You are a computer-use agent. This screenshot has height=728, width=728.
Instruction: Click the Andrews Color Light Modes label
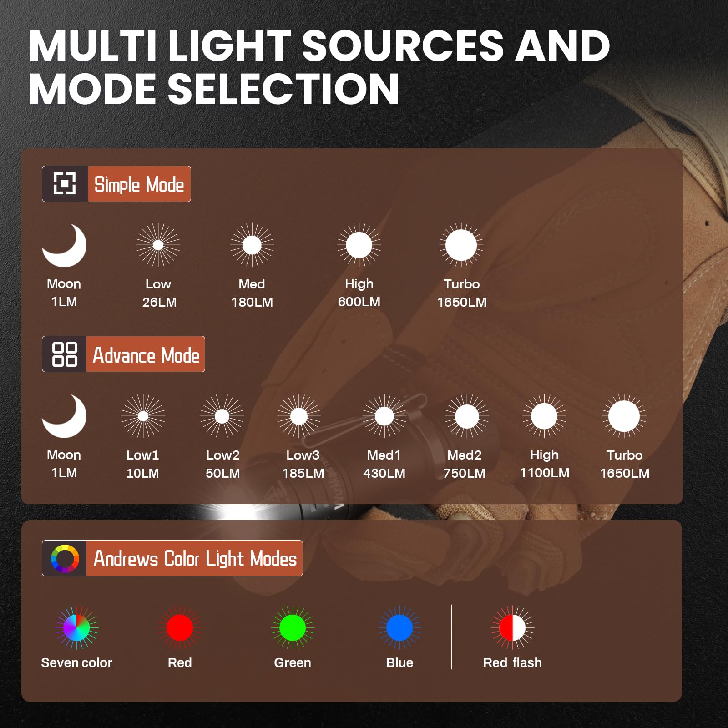click(194, 558)
